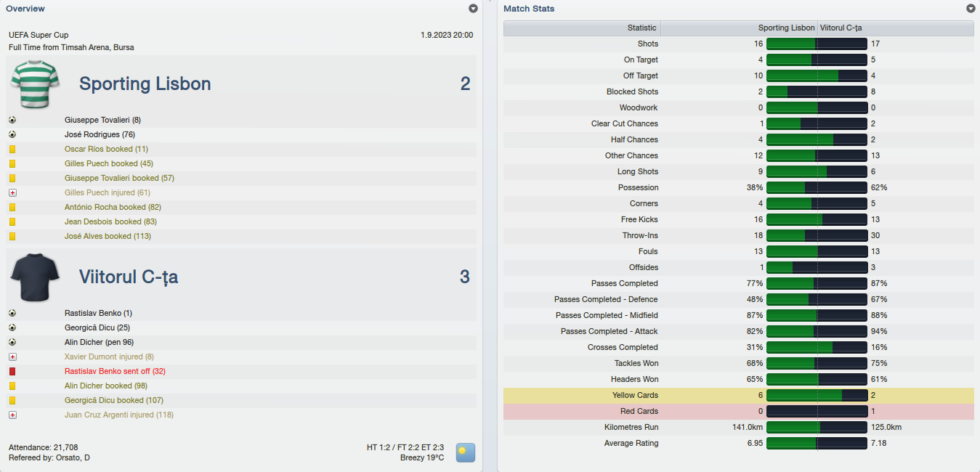980x472 pixels.
Task: Click the sunny weather icon
Action: pyautogui.click(x=466, y=452)
